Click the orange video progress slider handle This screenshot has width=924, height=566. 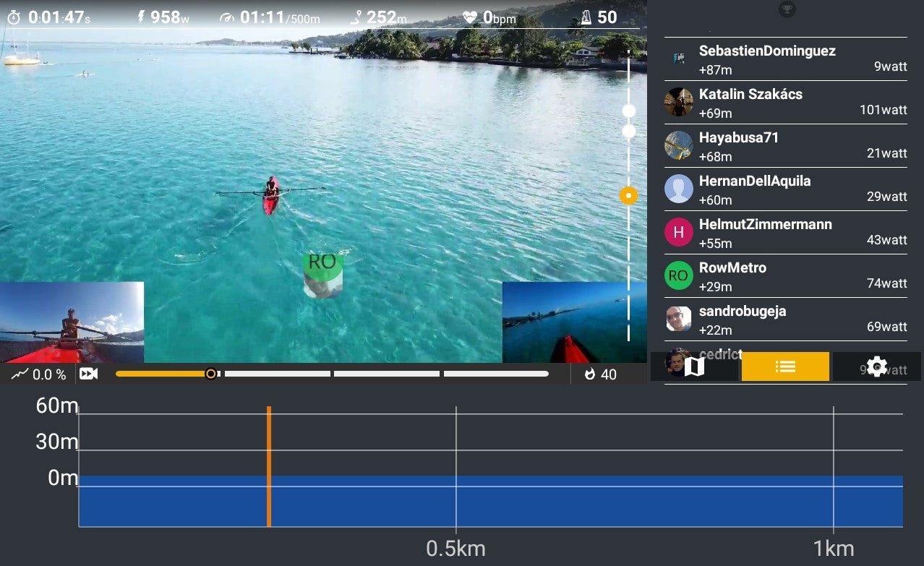click(x=211, y=374)
